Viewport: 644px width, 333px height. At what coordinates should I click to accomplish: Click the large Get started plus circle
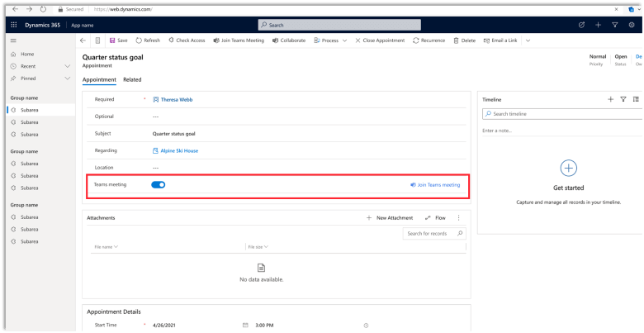click(568, 169)
